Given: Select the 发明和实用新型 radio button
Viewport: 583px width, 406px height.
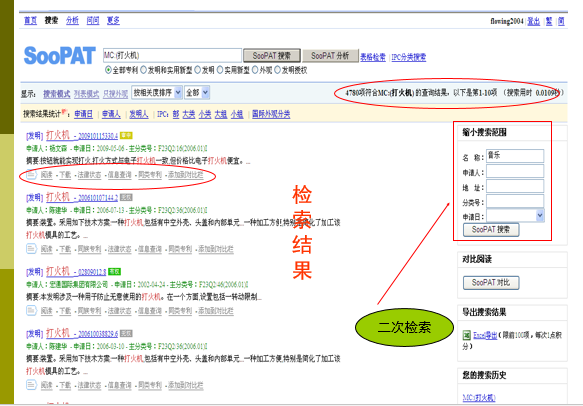Looking at the screenshot, I should click(143, 70).
